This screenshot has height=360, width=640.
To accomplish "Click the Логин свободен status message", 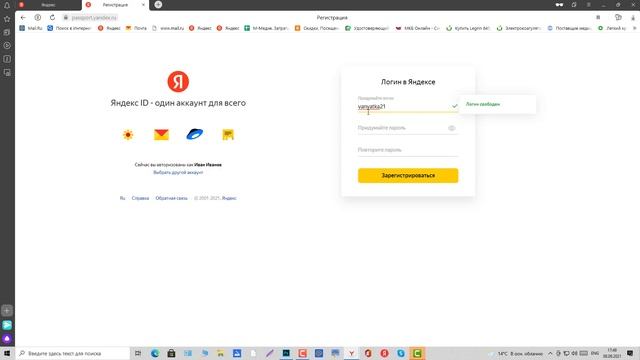I will (483, 104).
